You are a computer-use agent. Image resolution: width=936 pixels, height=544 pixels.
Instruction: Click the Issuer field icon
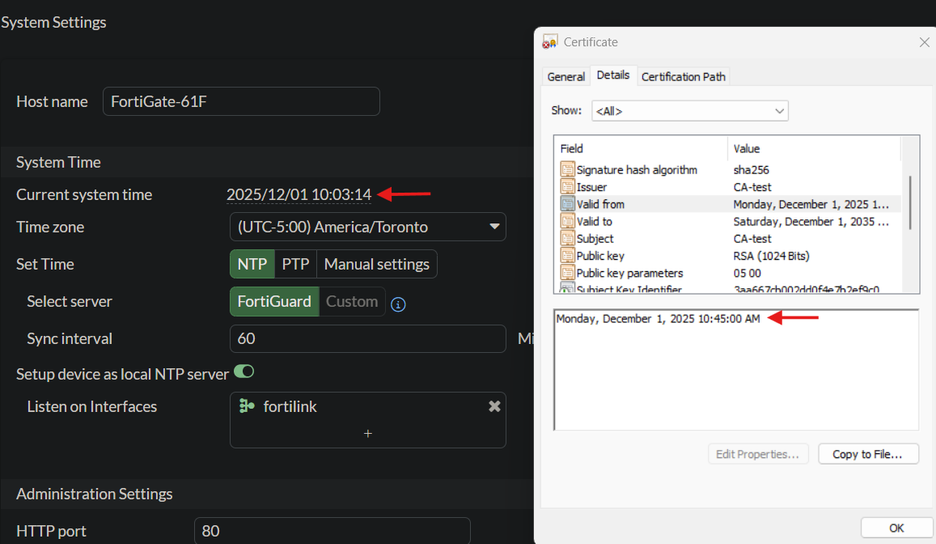(567, 187)
